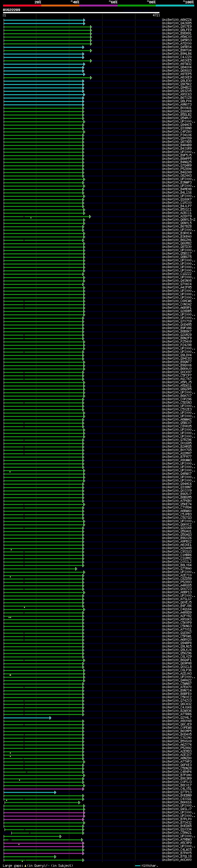197x868 pixels.
Task: Open entry UniRef100_Q94B22
Action: [177, 88]
